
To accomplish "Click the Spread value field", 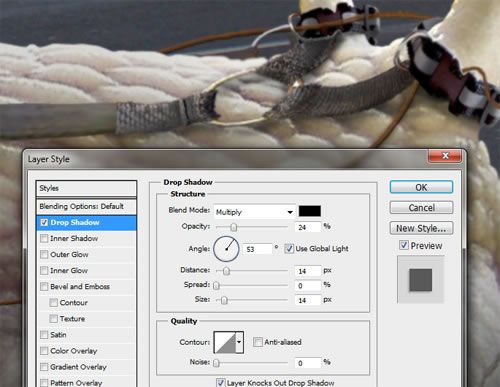I will [308, 286].
